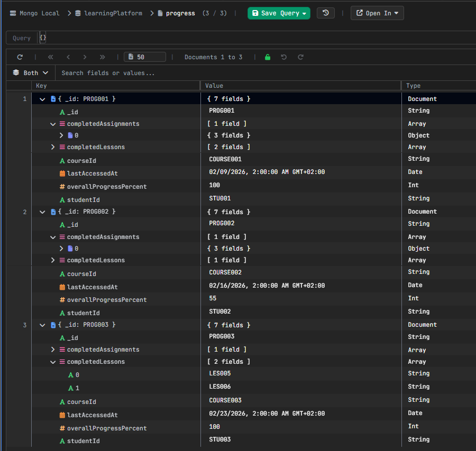Screen dimensions: 476x451
Task: Open the query history clock icon
Action: 325,13
